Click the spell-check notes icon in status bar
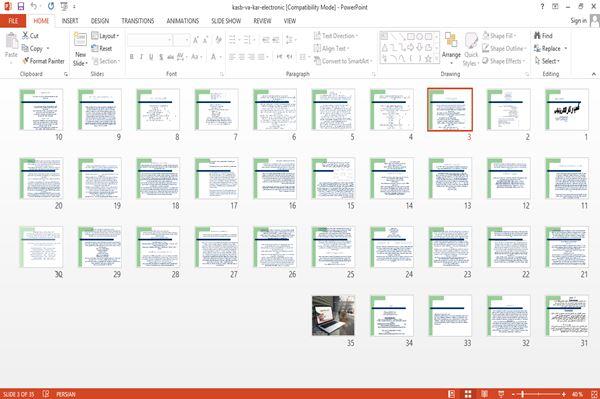The width and height of the screenshot is (600, 399). [46, 394]
